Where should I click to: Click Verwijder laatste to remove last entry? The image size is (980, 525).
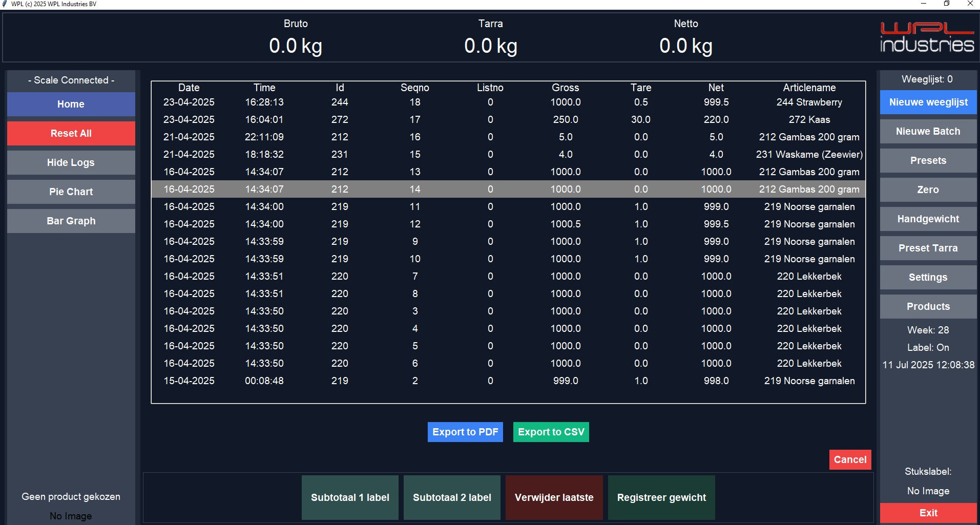[554, 497]
